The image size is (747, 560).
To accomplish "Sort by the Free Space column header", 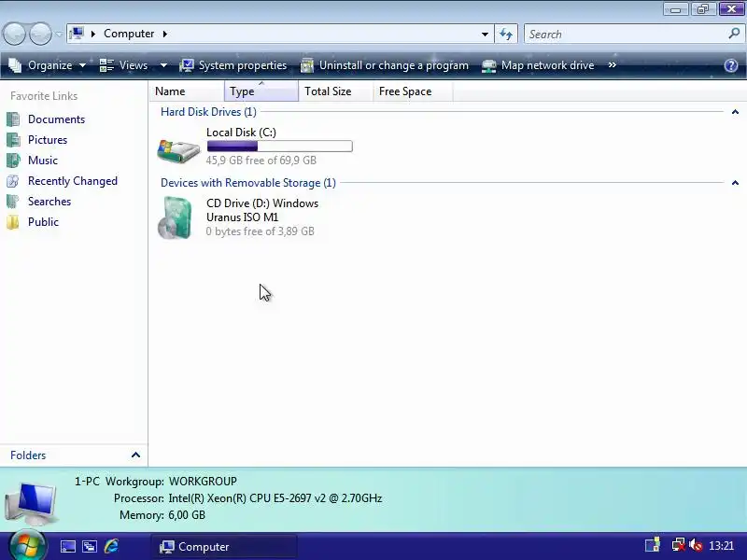I will [413, 91].
